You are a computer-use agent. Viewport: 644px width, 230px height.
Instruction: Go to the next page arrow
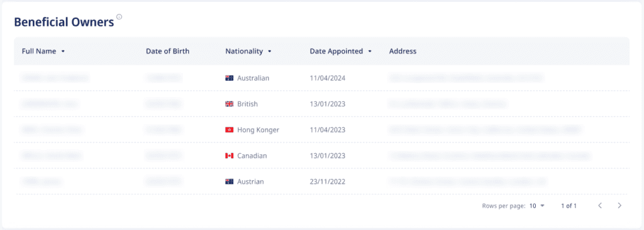point(619,205)
